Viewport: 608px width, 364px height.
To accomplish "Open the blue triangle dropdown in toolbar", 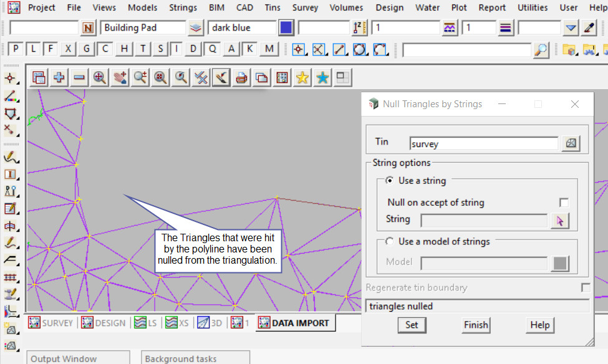I will [x=571, y=28].
